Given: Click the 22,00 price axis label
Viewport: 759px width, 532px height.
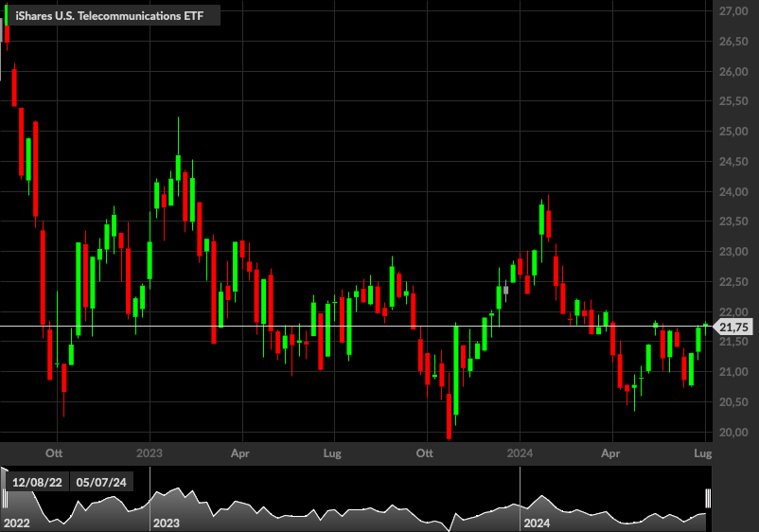Looking at the screenshot, I should tap(733, 312).
